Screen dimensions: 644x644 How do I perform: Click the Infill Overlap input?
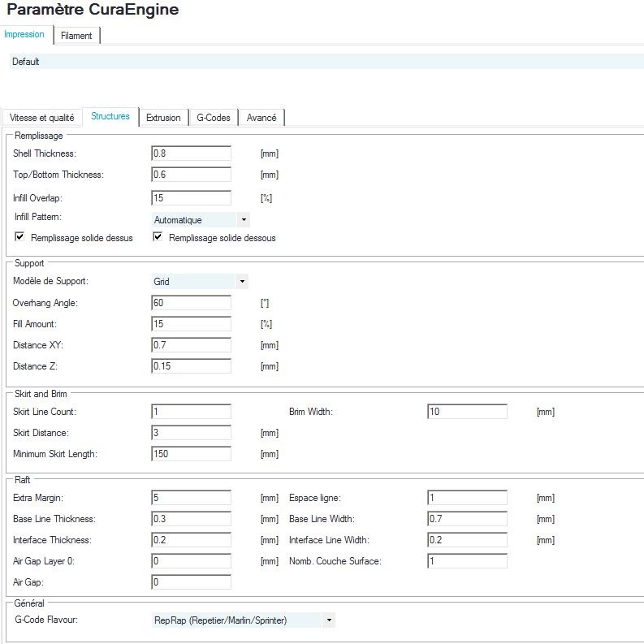[191, 198]
